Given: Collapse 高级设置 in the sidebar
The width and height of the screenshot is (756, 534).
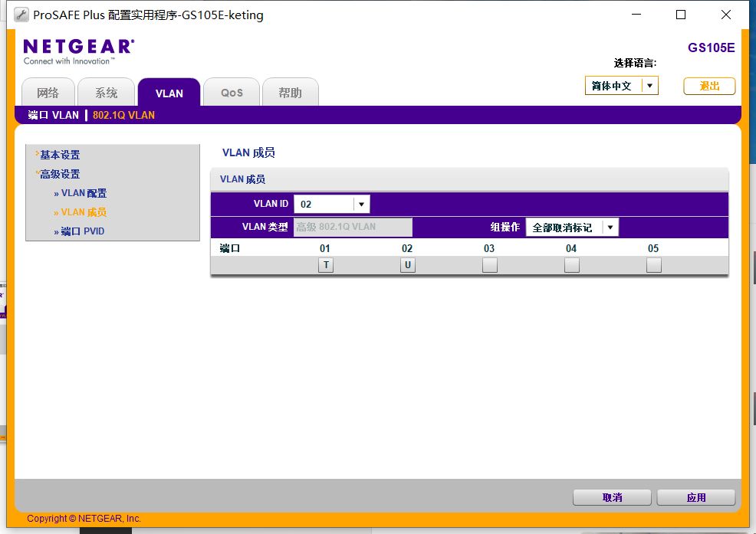Looking at the screenshot, I should click(x=60, y=174).
